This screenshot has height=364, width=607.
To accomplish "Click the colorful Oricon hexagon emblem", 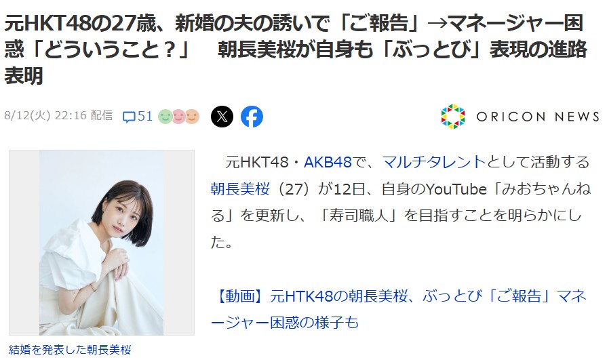I will tap(452, 116).
